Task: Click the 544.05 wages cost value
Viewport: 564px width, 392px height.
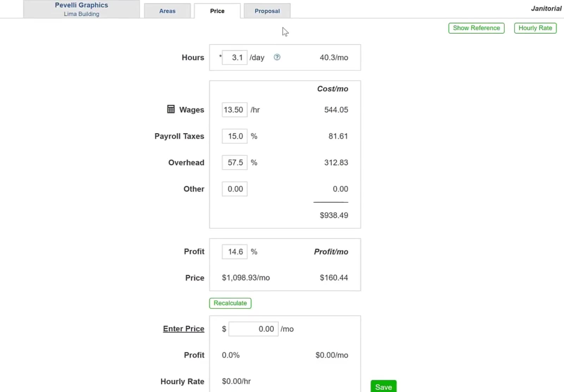Action: coord(336,110)
